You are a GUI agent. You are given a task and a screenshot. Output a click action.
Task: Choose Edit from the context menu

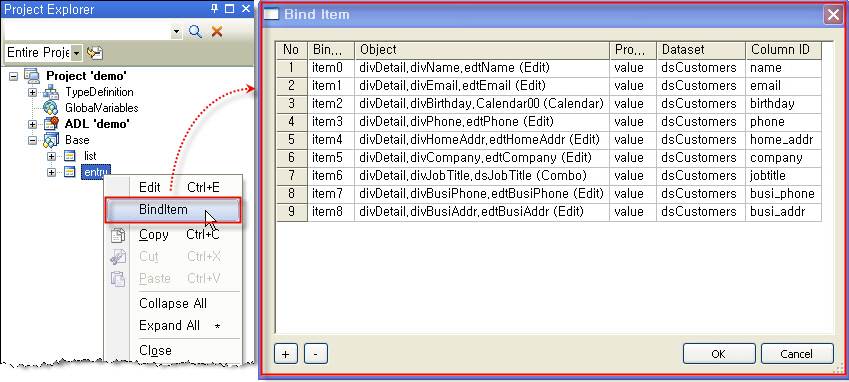pos(173,187)
